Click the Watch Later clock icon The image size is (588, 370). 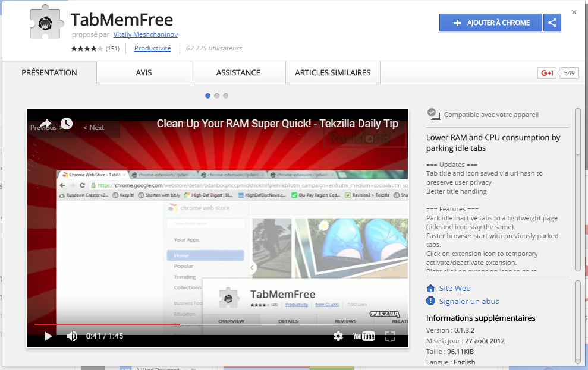tap(67, 124)
